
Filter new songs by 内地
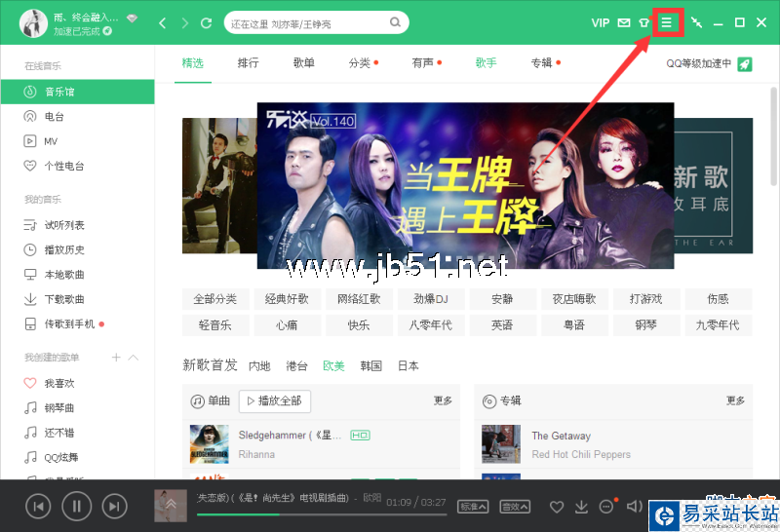point(259,366)
